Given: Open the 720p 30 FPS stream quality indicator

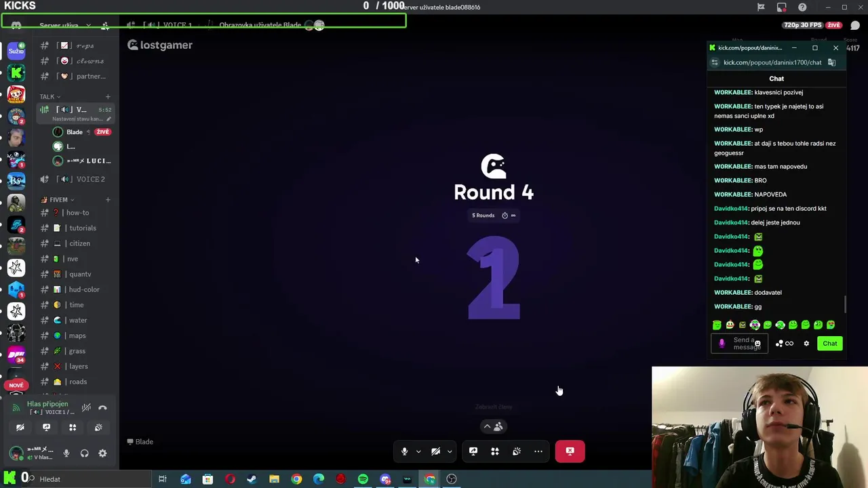Looking at the screenshot, I should (x=802, y=25).
